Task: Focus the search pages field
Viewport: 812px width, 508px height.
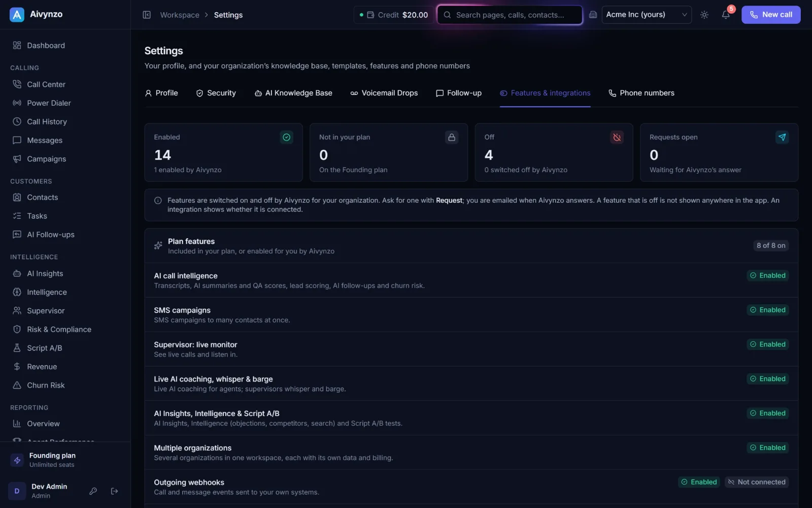Action: point(510,15)
